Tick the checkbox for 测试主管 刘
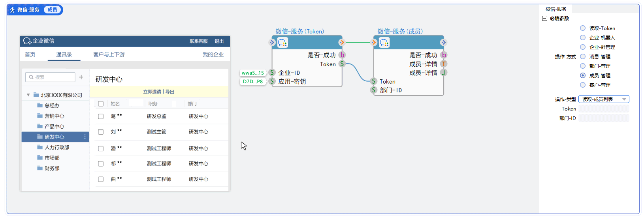Image resolution: width=644 pixels, height=223 pixels. pyautogui.click(x=101, y=132)
